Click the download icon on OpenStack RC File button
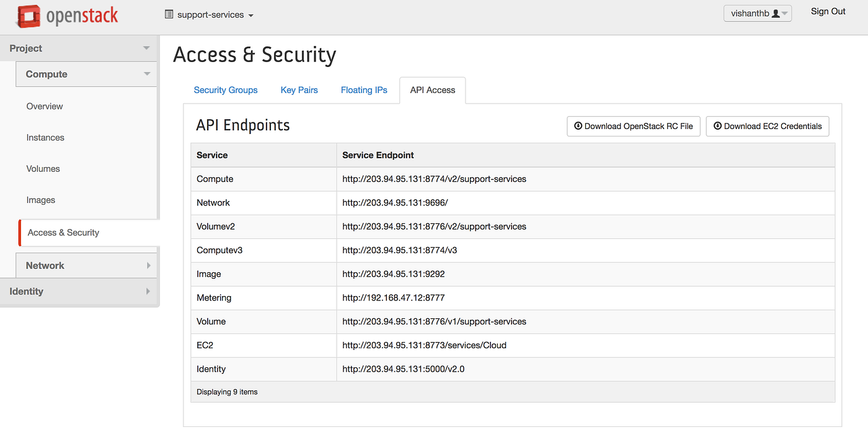 coord(579,126)
